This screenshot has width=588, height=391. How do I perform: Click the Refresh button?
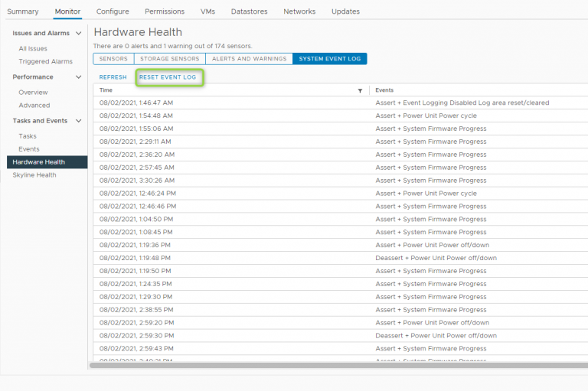[x=113, y=77]
